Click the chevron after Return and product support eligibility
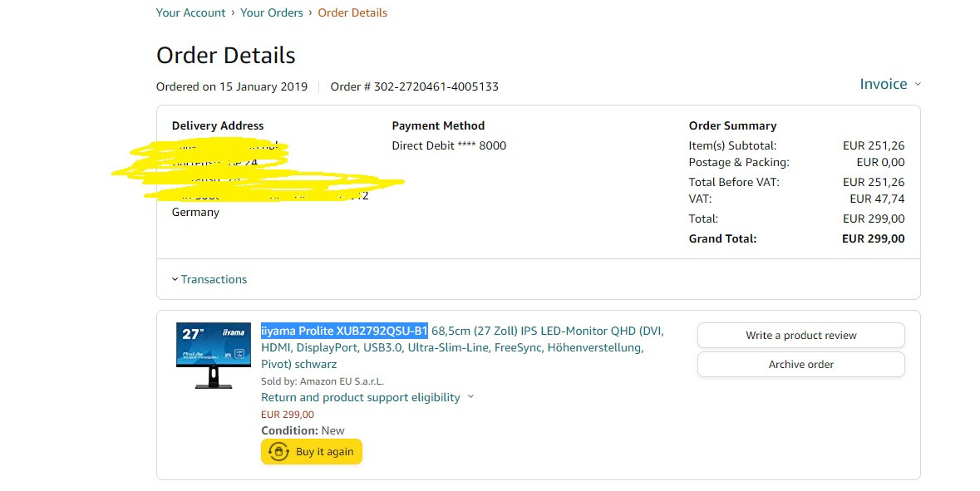 pyautogui.click(x=470, y=397)
